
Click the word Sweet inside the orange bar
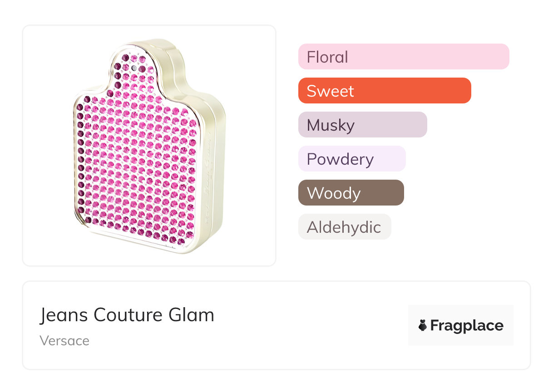[x=330, y=91]
